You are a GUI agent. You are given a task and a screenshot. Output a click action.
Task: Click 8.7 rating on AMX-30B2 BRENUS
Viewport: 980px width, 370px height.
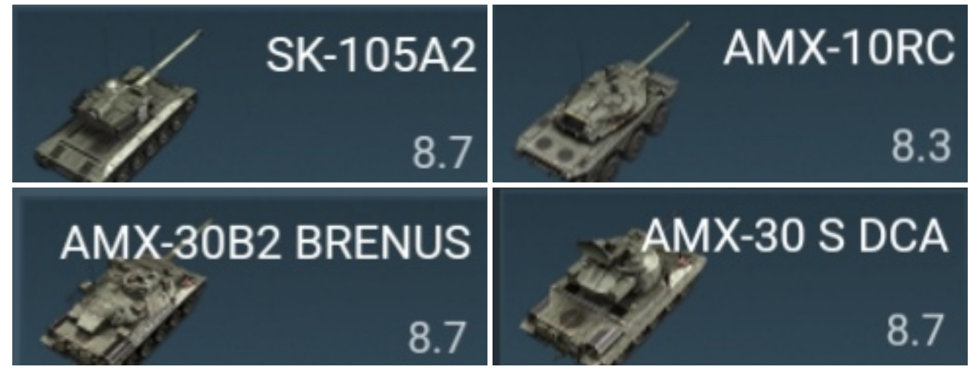coord(437,337)
